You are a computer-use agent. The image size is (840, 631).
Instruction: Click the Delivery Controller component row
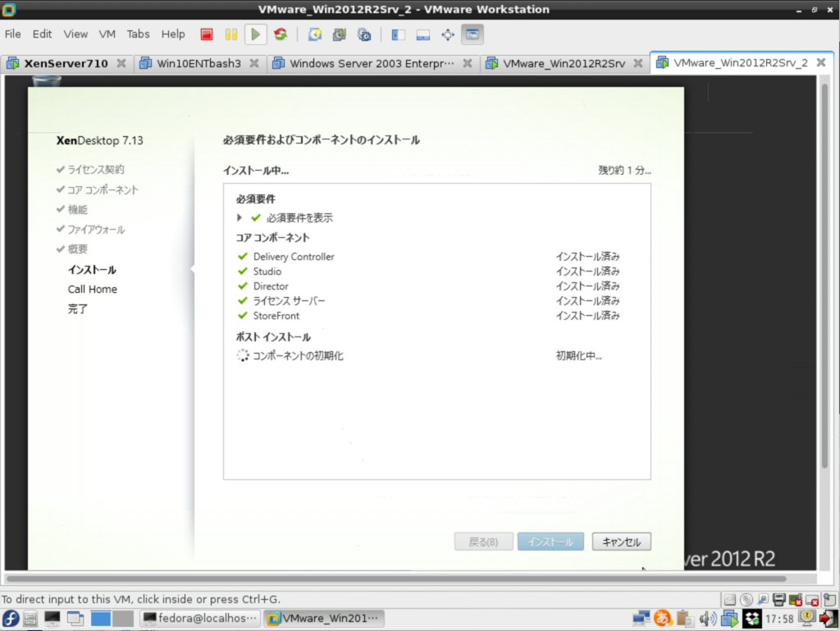click(x=428, y=257)
